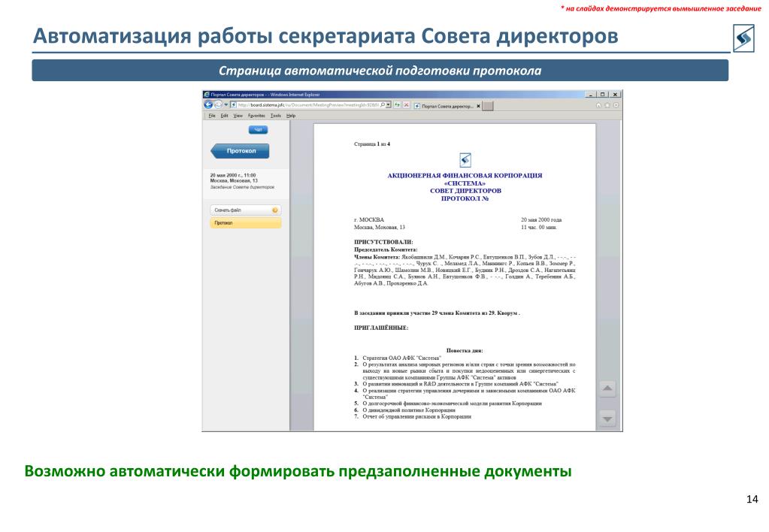This screenshot has width=769, height=532.
Task: Minimize the Internet Explorer window
Action: [592, 94]
